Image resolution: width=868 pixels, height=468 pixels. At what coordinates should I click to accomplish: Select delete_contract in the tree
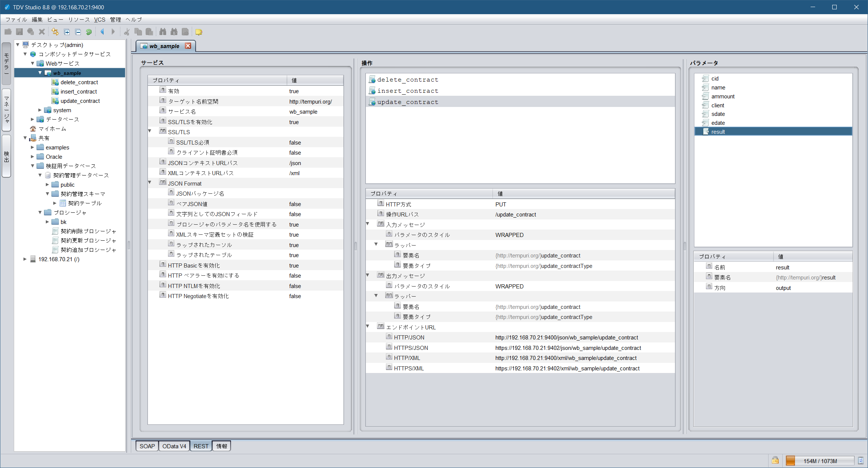(x=79, y=82)
